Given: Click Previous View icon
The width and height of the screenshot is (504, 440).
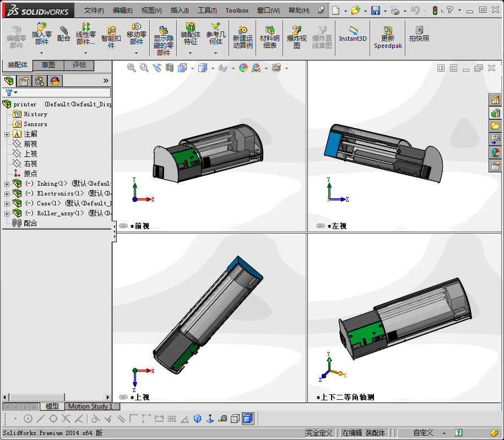Looking at the screenshot, I should click(x=157, y=68).
